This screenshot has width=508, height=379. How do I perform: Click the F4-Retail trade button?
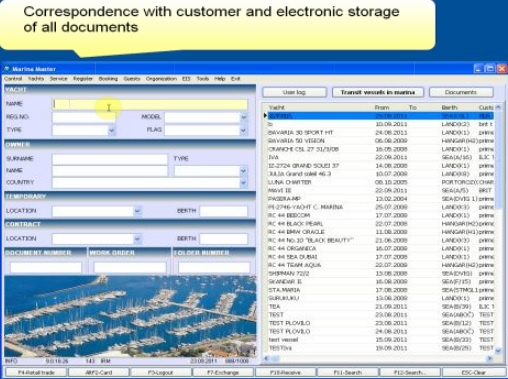[x=36, y=372]
